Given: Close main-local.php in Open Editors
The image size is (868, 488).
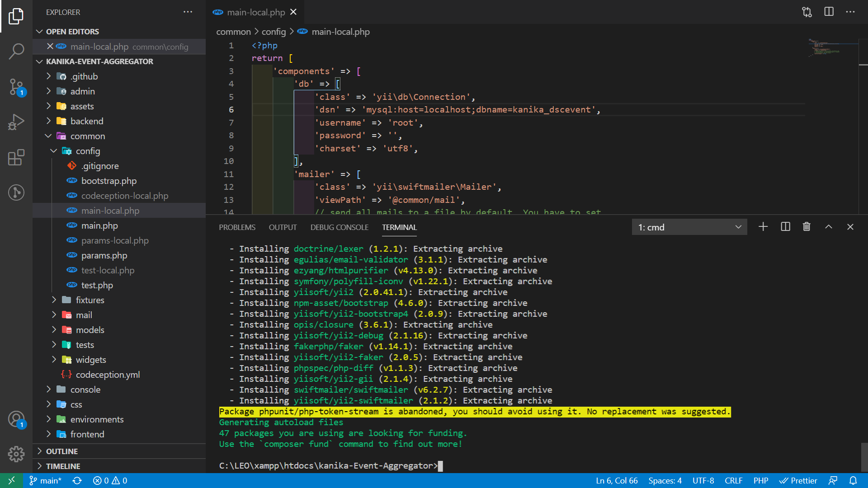Looking at the screenshot, I should 50,46.
